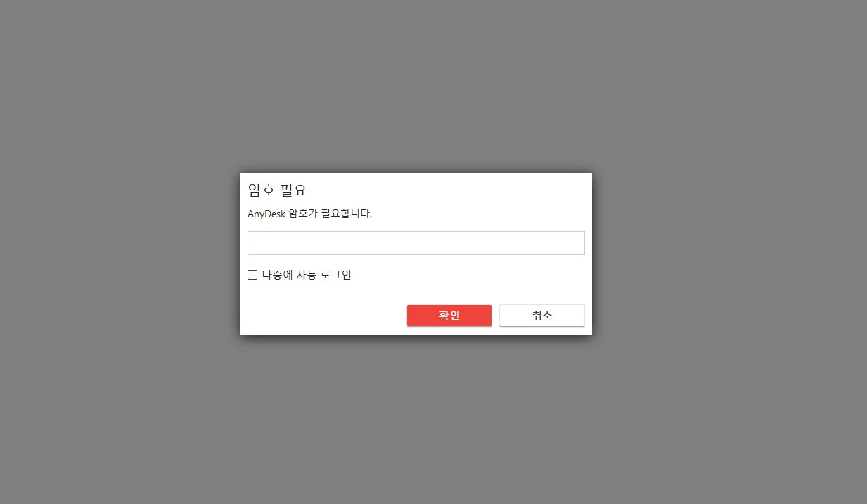The height and width of the screenshot is (504, 867).
Task: Focus the empty password text box
Action: pos(416,243)
